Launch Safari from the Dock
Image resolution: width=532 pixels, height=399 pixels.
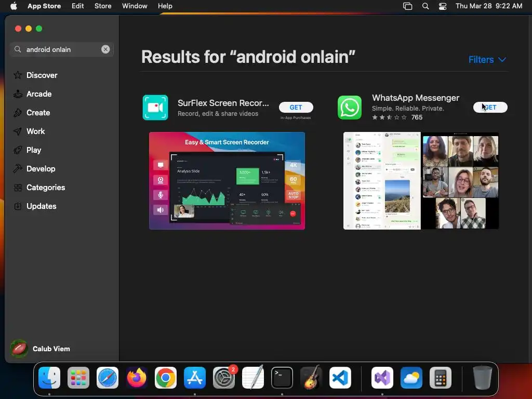pos(108,378)
